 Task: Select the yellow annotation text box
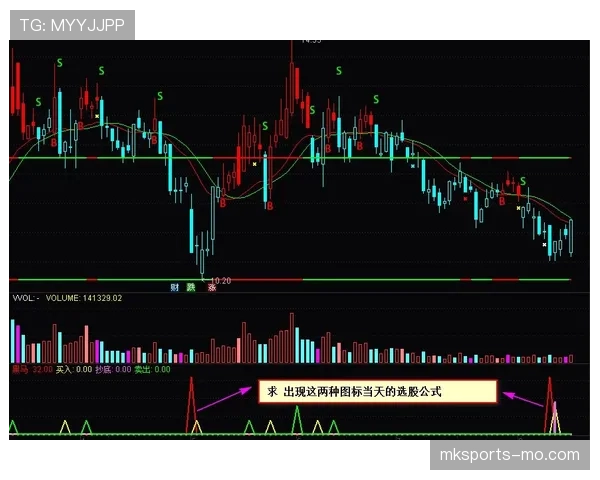[375, 393]
